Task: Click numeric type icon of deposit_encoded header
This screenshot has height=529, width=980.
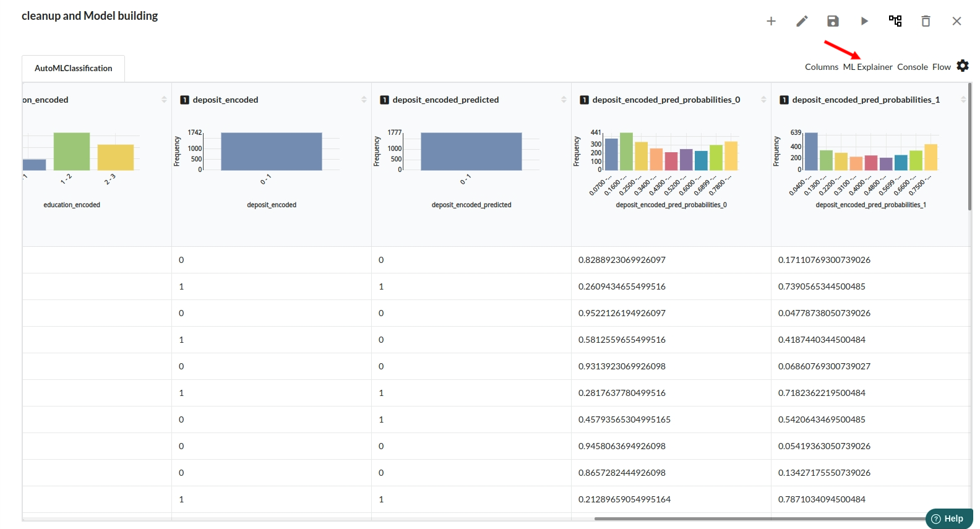Action: click(x=184, y=100)
